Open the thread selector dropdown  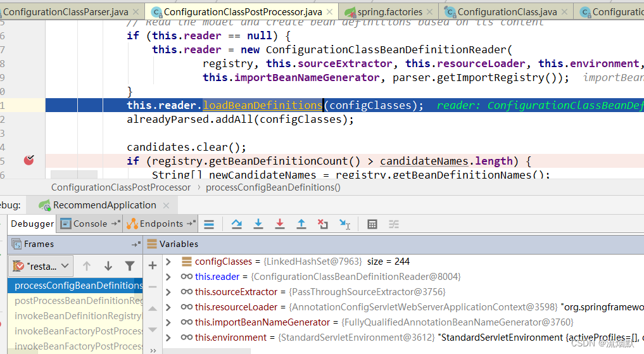point(41,266)
